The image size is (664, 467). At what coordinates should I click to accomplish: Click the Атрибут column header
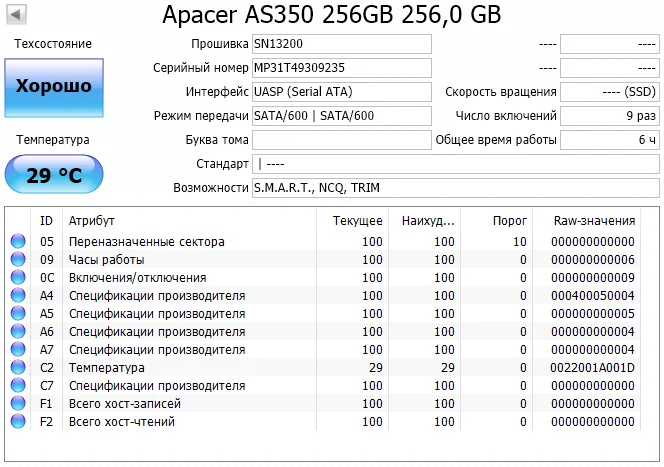[189, 221]
